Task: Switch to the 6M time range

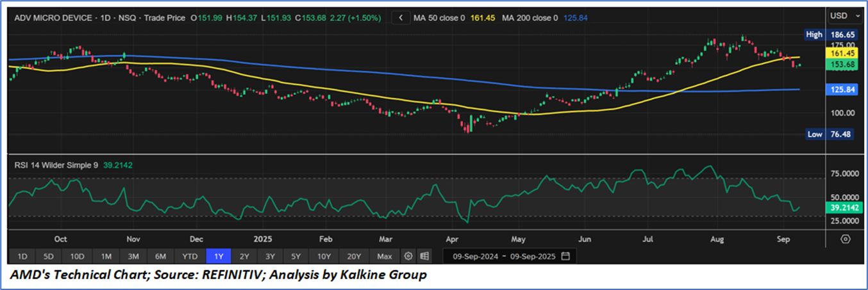Action: point(160,256)
